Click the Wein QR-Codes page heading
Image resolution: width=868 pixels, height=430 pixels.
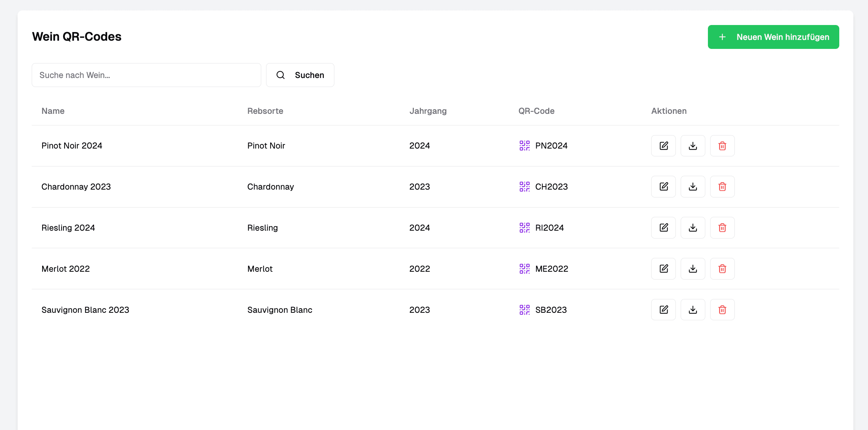(x=77, y=37)
